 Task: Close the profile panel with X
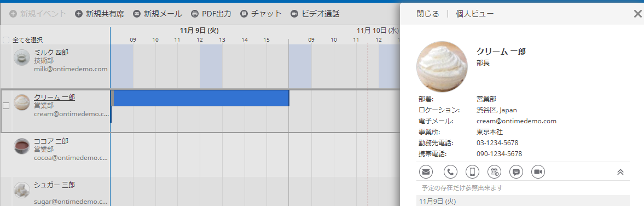637,14
